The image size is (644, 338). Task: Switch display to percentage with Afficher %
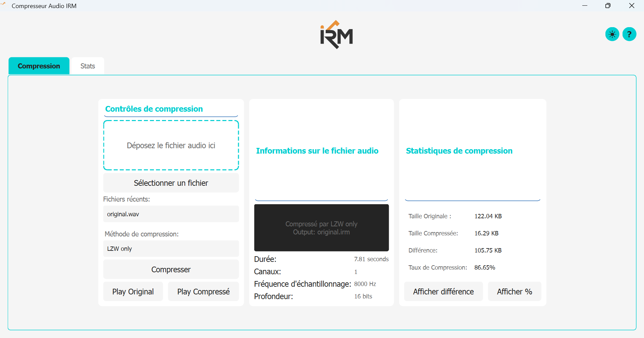(x=514, y=292)
